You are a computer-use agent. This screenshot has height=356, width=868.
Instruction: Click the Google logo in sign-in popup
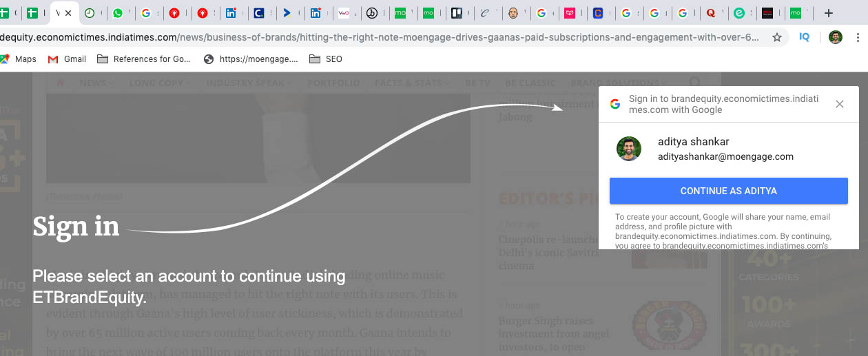[x=615, y=104]
